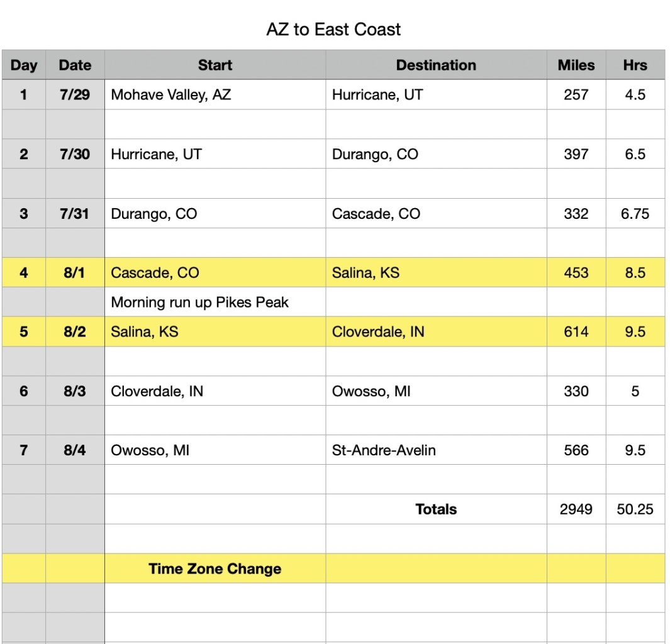Screen dimensions: 670x644
Task: Click the Start column header
Action: [x=215, y=65]
